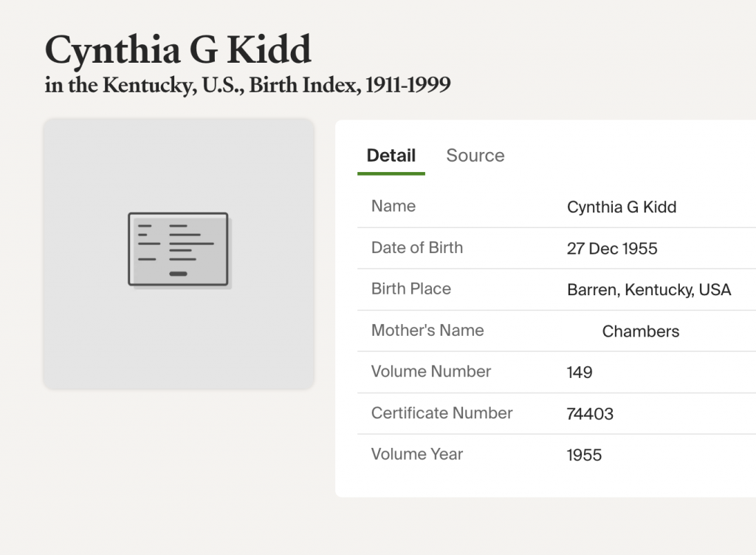Switch to the Source tab
Viewport: 756px width, 555px height.
tap(475, 156)
